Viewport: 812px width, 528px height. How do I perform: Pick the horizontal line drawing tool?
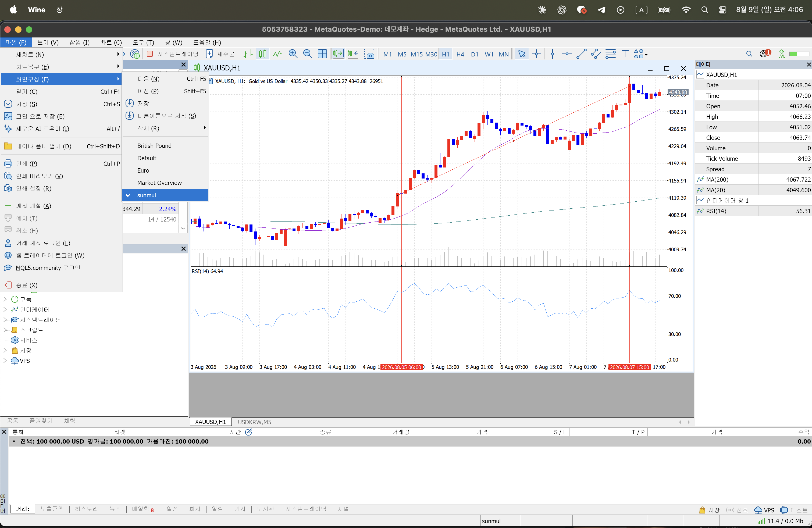point(567,54)
